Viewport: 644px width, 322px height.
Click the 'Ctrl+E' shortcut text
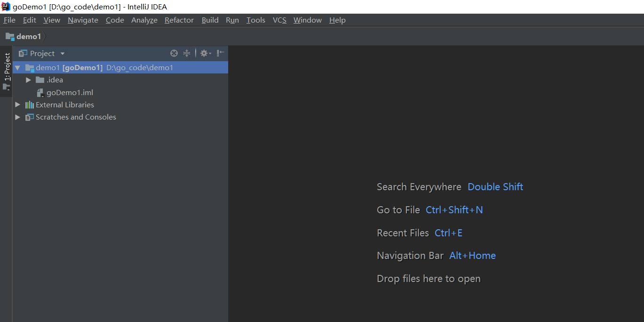pyautogui.click(x=449, y=233)
